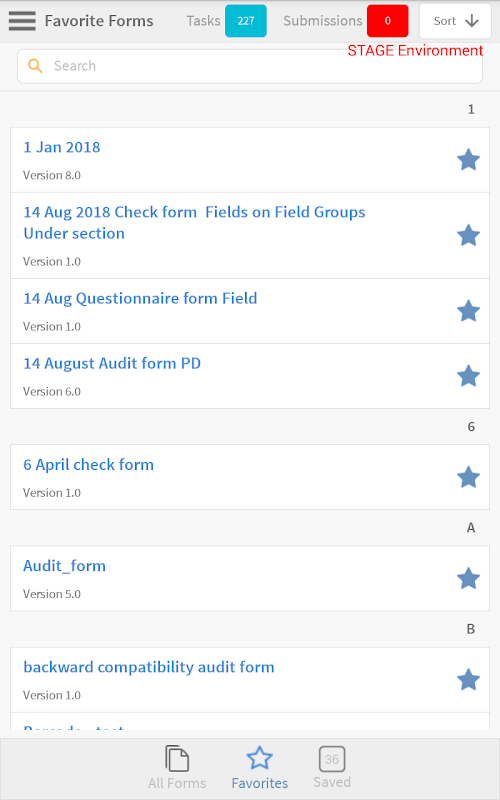Viewport: 500px width, 800px height.
Task: Toggle favorite star for 14 August Audit form PD
Action: (468, 376)
